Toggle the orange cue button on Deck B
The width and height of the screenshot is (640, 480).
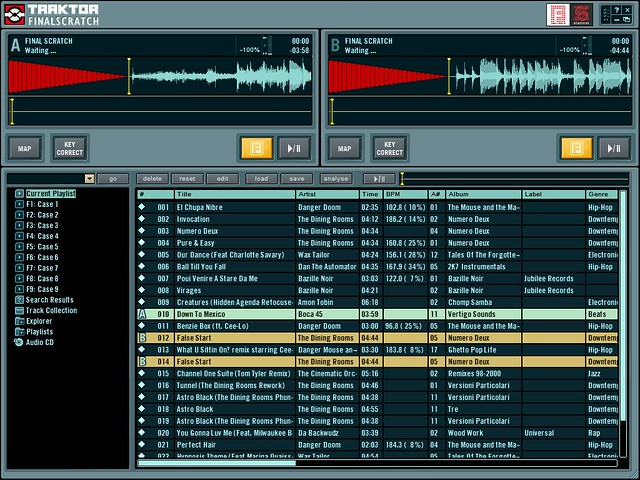(x=575, y=148)
